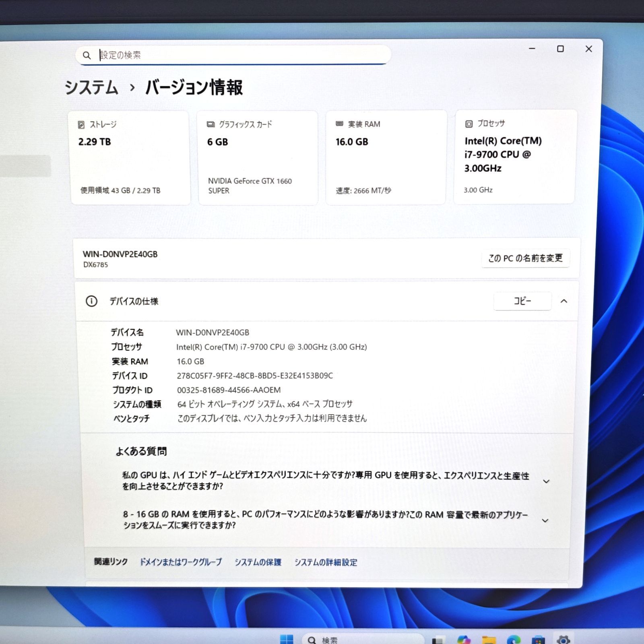Screen dimensions: 644x644
Task: Open Task View from taskbar
Action: [438, 640]
